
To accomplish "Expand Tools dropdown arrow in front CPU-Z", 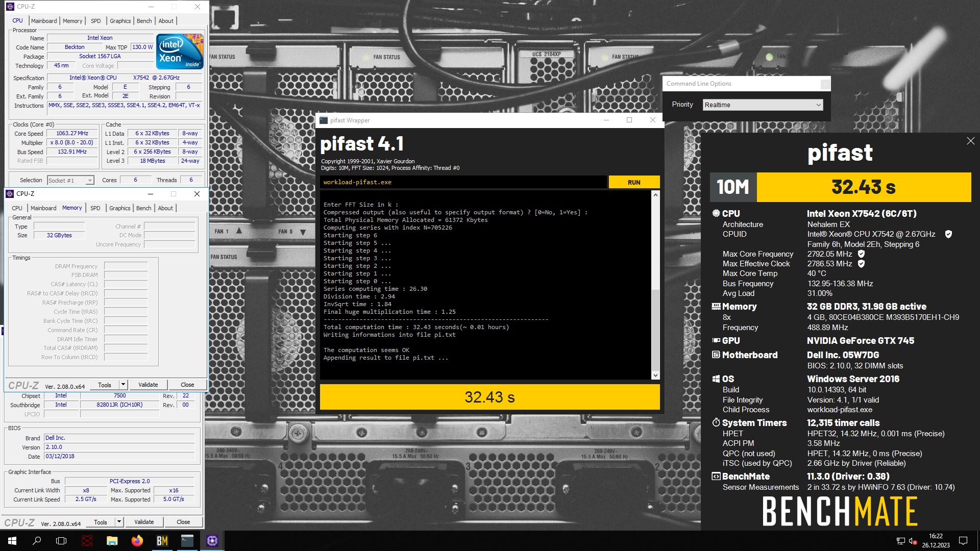I will tap(123, 385).
